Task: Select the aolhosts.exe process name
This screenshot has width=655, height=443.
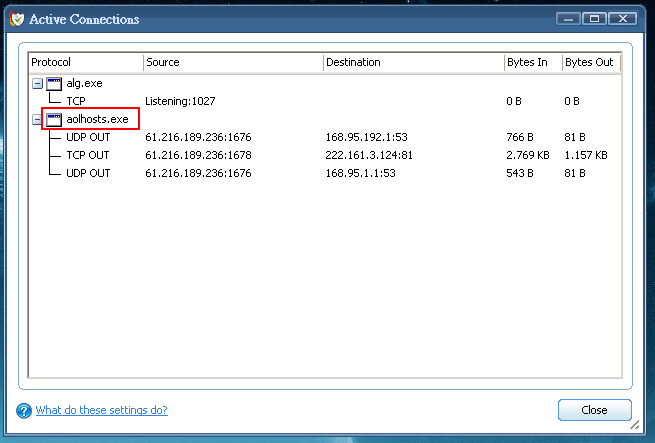Action: 97,119
